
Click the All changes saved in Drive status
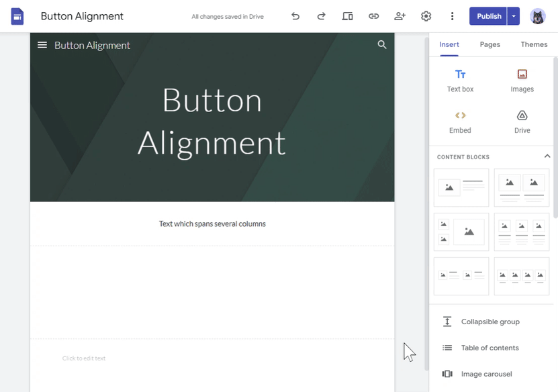tap(228, 16)
